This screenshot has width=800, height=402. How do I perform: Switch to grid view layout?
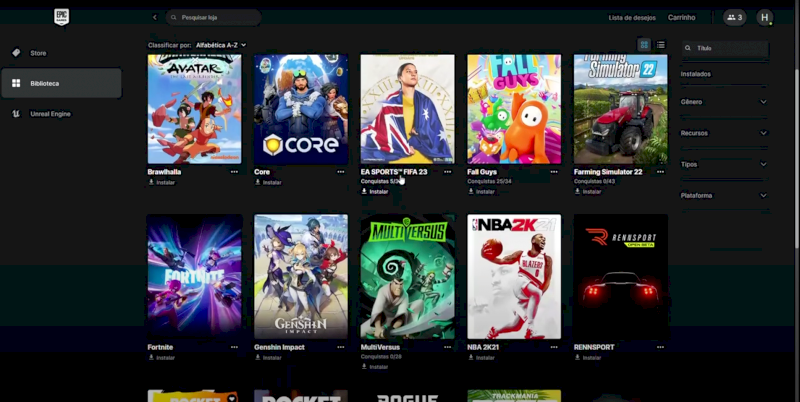(x=644, y=45)
